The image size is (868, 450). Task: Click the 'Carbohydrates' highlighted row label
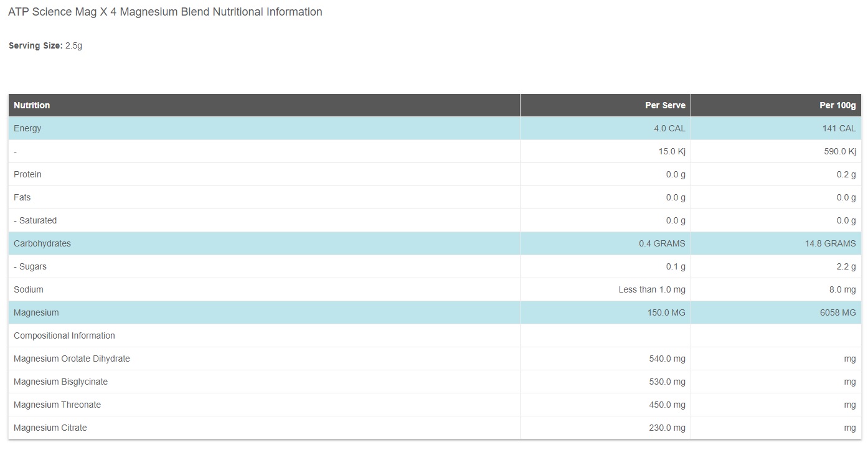[42, 243]
